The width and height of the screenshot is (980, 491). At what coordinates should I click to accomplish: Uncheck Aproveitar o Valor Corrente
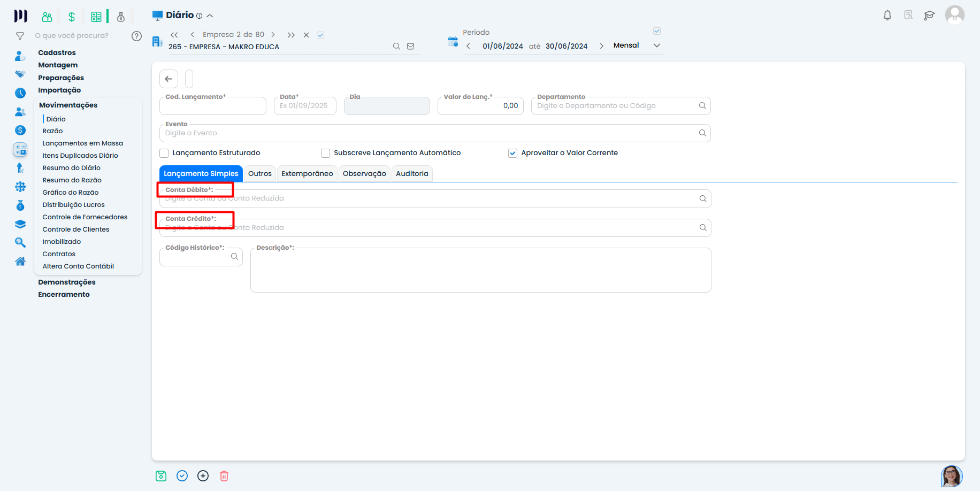(512, 154)
